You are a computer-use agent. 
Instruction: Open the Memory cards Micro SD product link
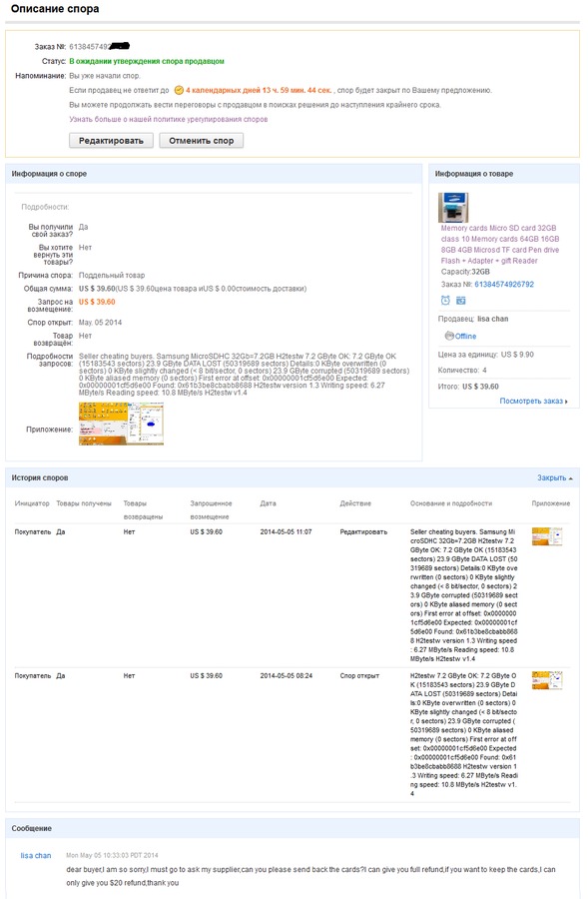(x=500, y=245)
